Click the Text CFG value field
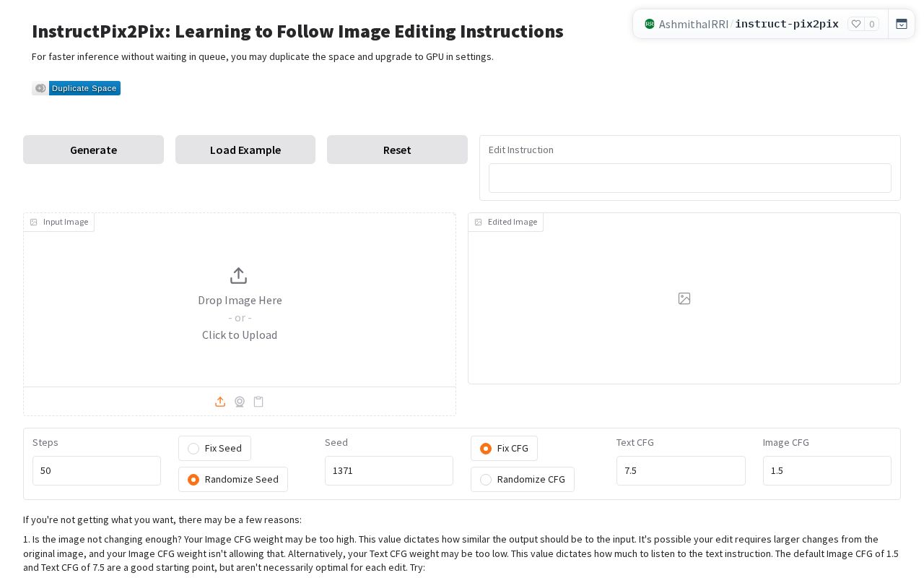Screen dimensions: 924x578 click(681, 470)
